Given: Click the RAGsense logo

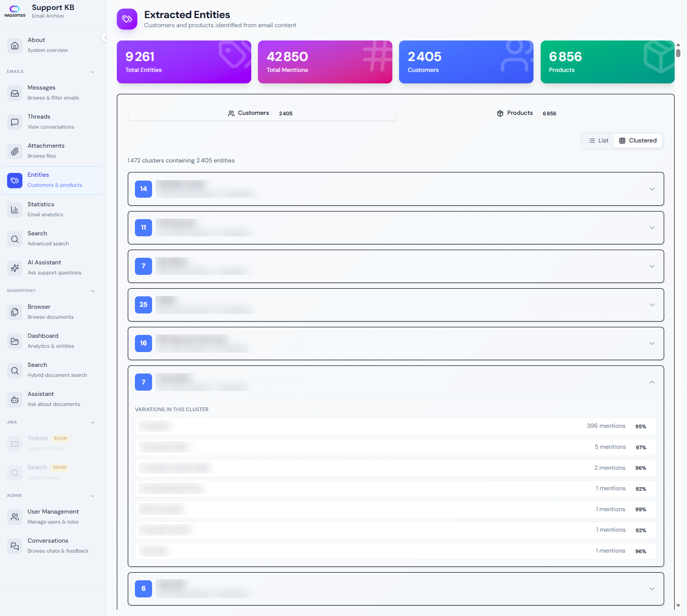Looking at the screenshot, I should (x=15, y=11).
